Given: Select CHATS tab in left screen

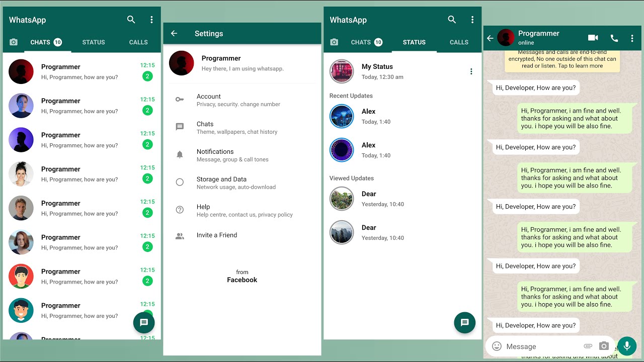Looking at the screenshot, I should pos(46,42).
